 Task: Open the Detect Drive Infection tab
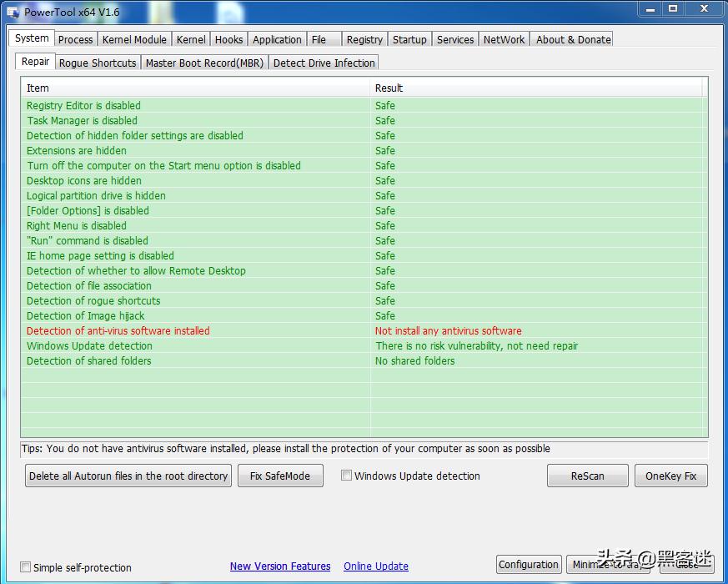tap(324, 63)
